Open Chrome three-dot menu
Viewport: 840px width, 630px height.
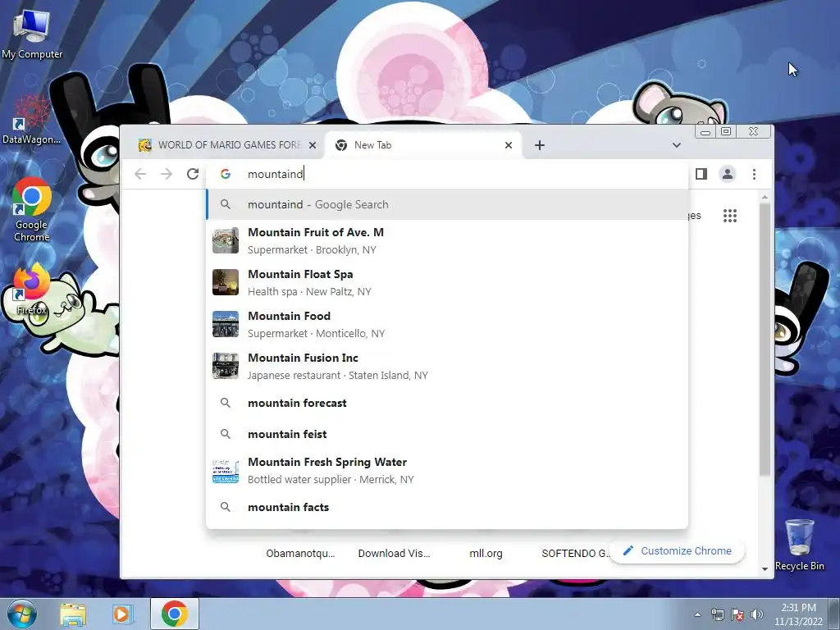pyautogui.click(x=754, y=174)
